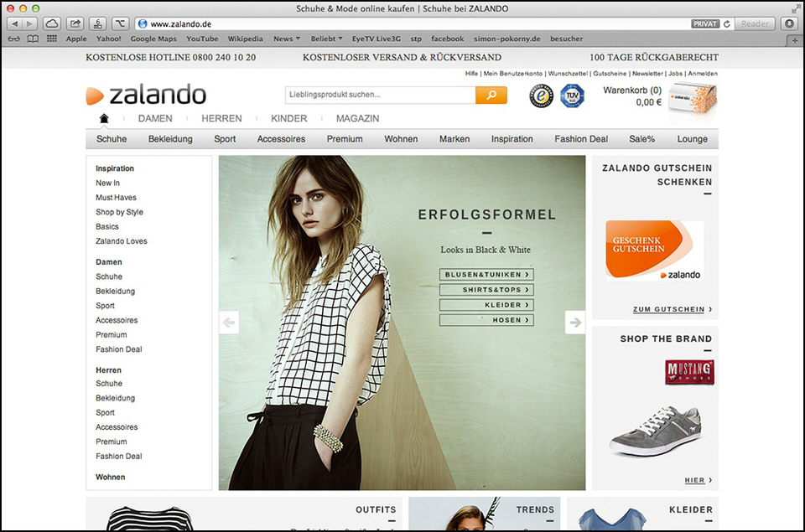This screenshot has height=532, width=805.
Task: Open the HERREN tab
Action: click(221, 118)
